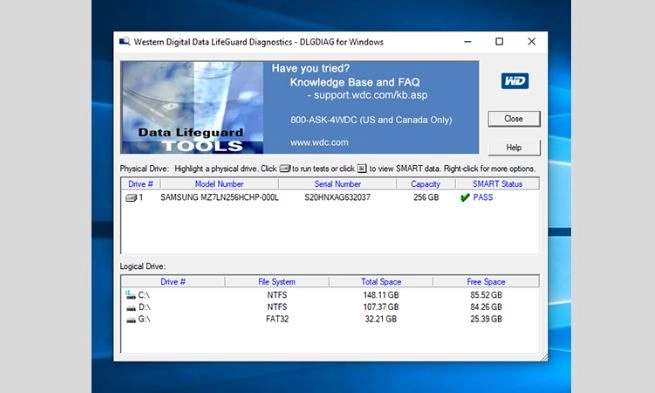Click total space 32.21 GB
Image resolution: width=655 pixels, height=393 pixels.
coord(381,319)
